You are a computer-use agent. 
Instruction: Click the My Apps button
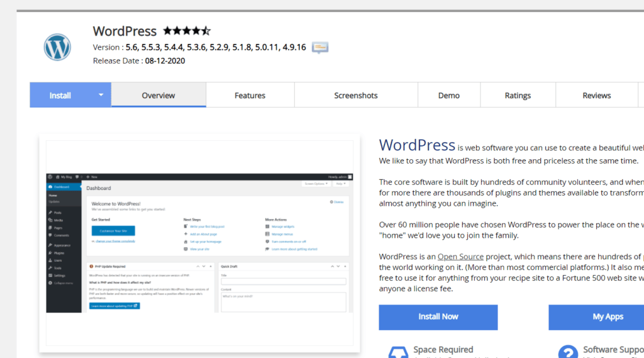pos(596,317)
